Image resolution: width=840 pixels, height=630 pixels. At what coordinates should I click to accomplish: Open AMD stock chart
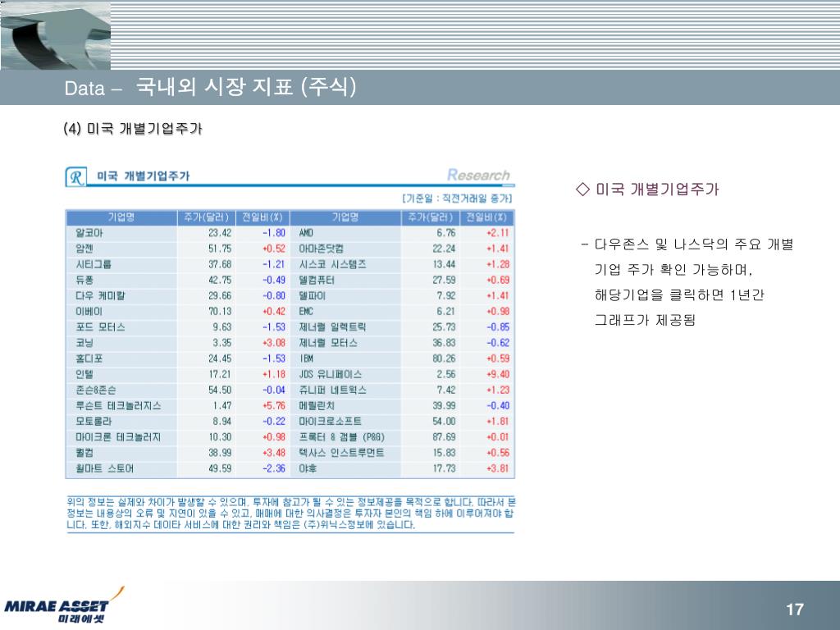pos(306,233)
